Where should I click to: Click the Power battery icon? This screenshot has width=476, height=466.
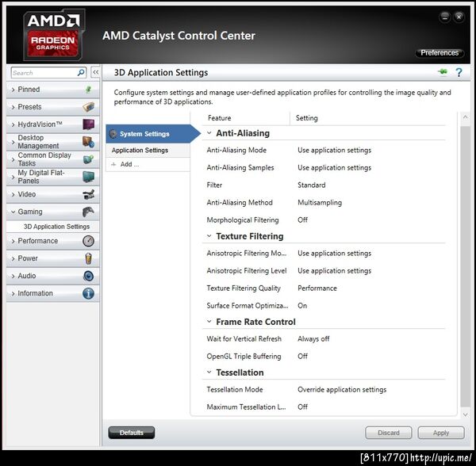[88, 258]
